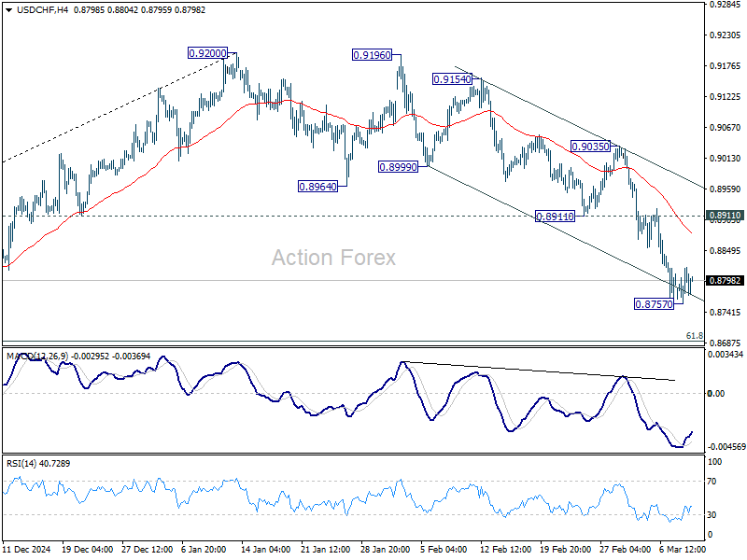This screenshot has width=747, height=560.
Task: Click the 0.89640 price label
Action: [x=317, y=187]
